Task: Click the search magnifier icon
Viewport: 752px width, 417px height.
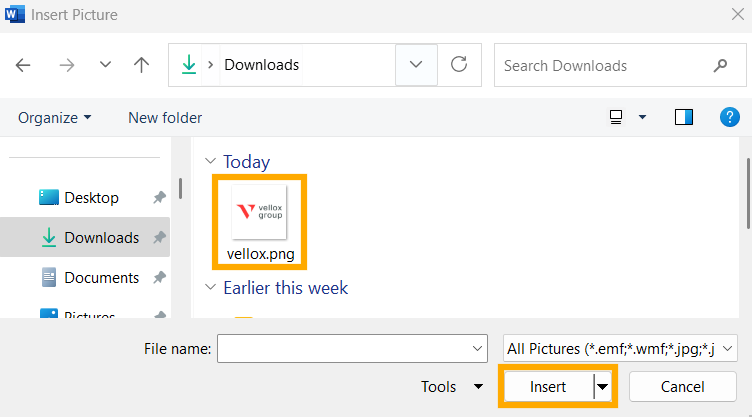Action: coord(720,66)
